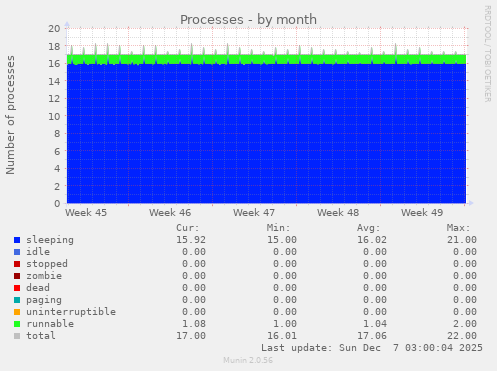
Task: Click the y-axis tick label 0
Action: 57,203
